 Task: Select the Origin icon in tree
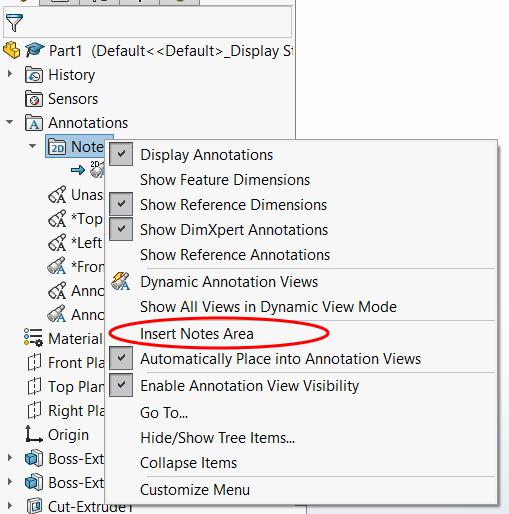(x=34, y=434)
